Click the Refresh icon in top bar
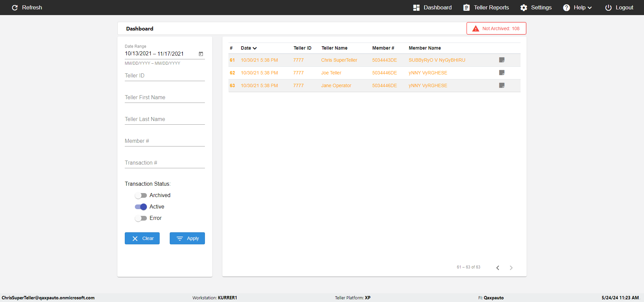644x302 pixels. (x=15, y=7)
